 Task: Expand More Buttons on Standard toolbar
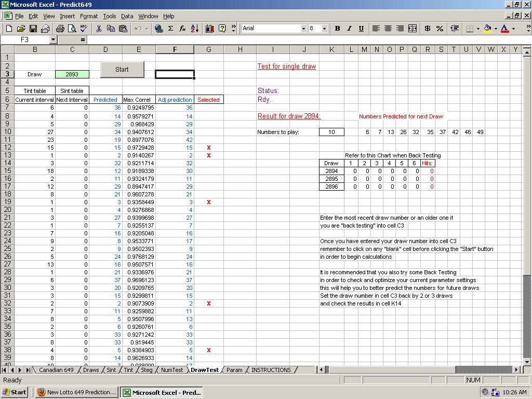click(233, 29)
